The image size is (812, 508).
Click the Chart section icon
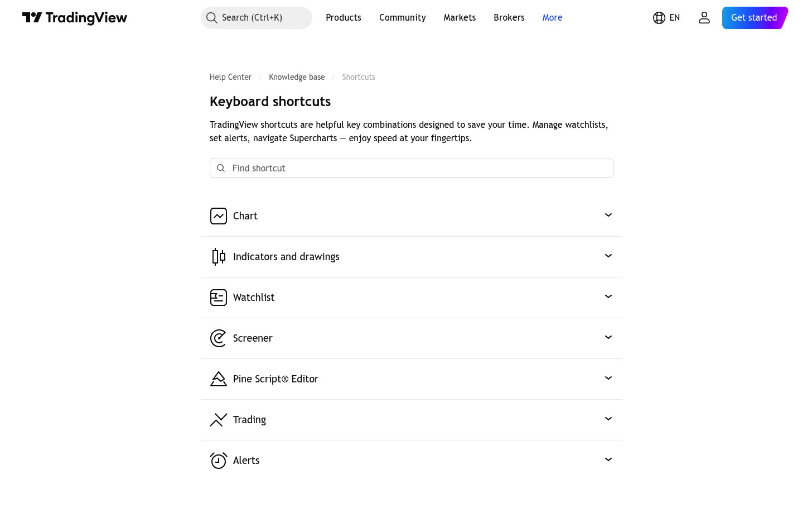point(219,216)
